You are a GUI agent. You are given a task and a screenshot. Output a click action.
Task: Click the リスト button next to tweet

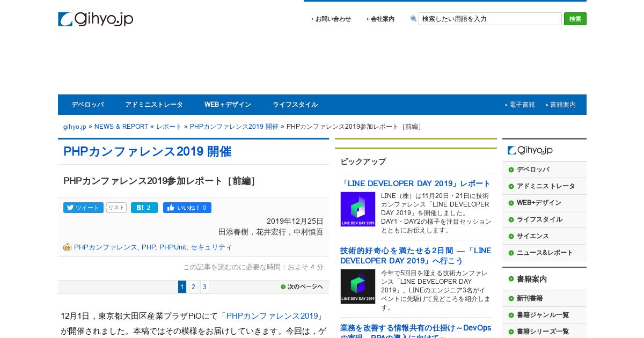pos(116,208)
